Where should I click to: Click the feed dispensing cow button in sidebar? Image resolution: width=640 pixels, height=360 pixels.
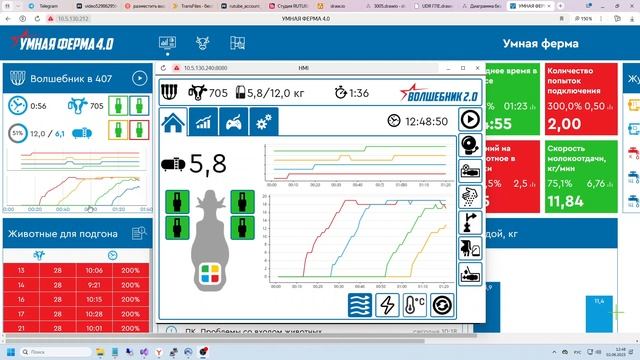470,248
